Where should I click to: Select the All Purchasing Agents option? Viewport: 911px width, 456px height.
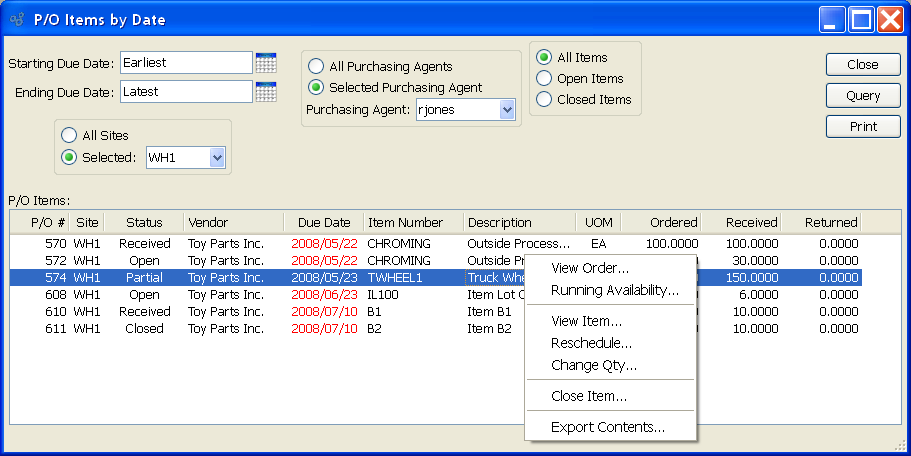315,67
